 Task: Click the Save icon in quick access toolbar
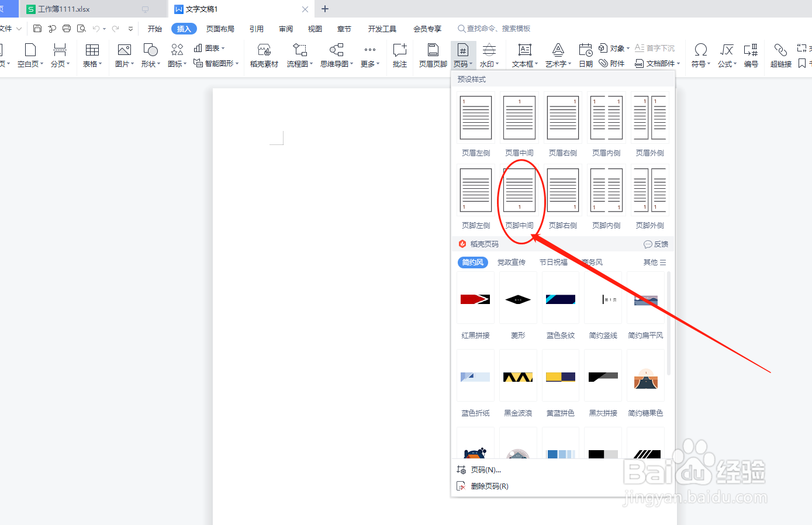click(37, 29)
